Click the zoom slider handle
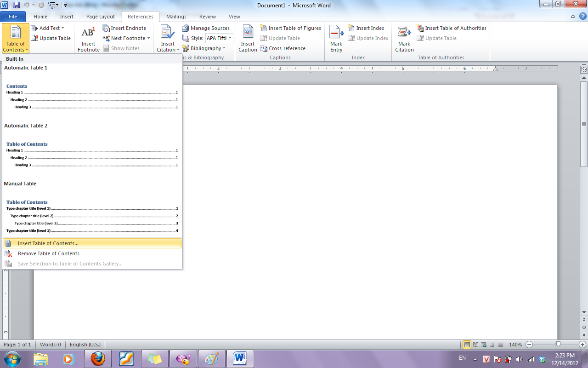 [x=559, y=345]
